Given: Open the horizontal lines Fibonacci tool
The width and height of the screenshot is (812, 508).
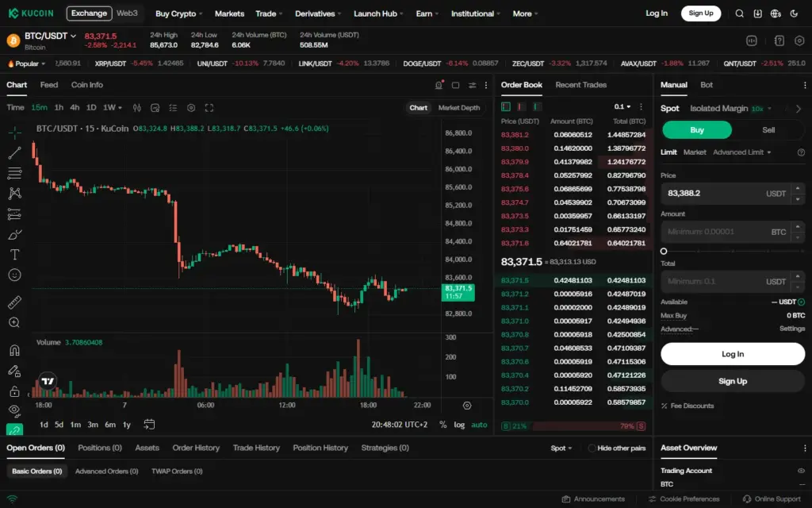Looking at the screenshot, I should 14,173.
